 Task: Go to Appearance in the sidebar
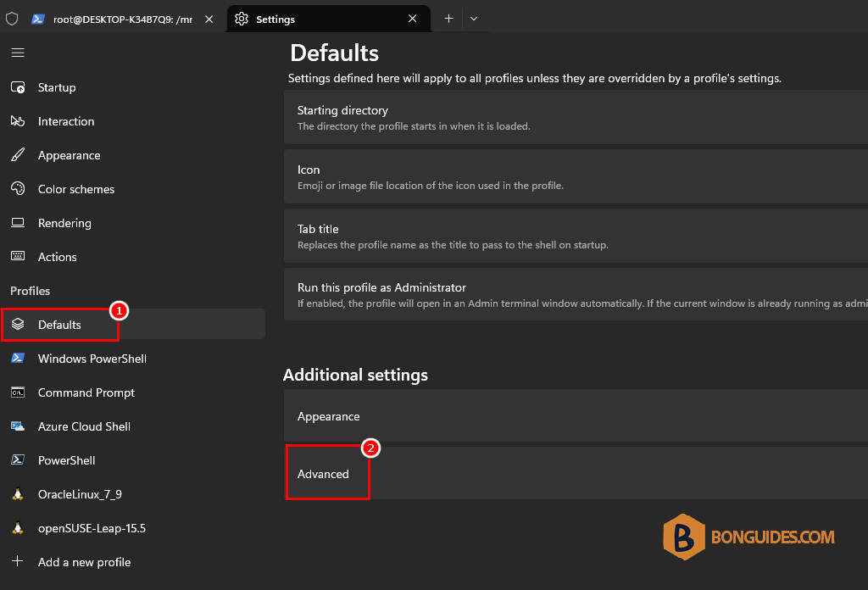133,155
